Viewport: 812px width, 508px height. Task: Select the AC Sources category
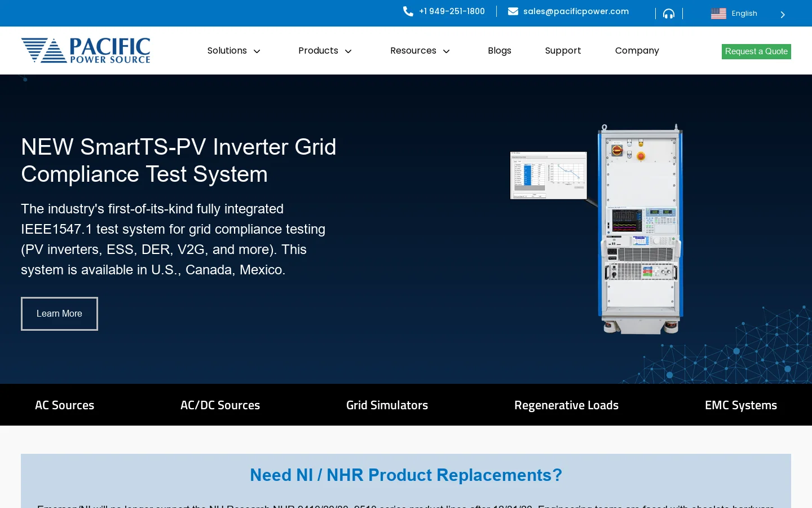(x=65, y=405)
